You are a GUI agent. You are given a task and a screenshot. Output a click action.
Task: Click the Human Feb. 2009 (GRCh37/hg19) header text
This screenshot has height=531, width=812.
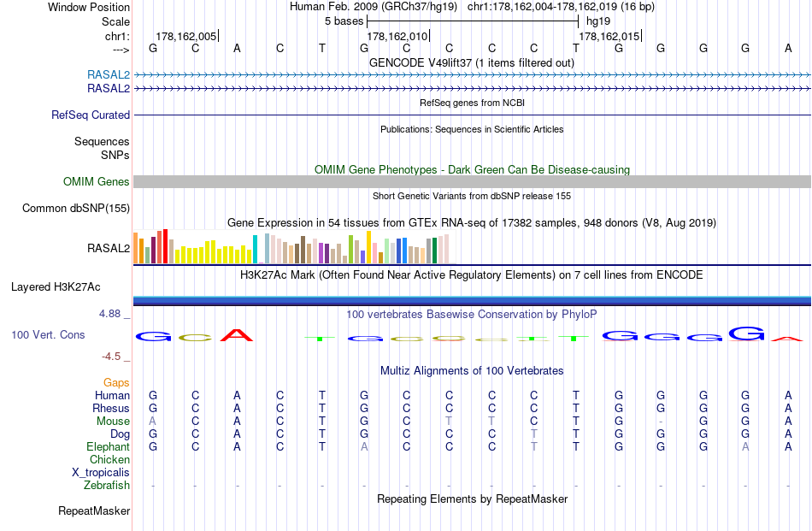pyautogui.click(x=374, y=7)
